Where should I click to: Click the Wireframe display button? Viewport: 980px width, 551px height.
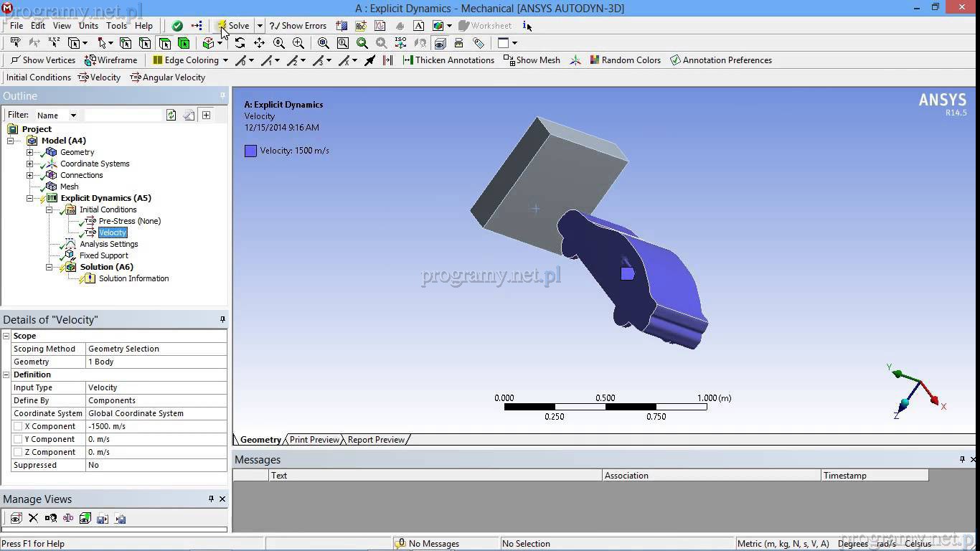click(111, 60)
